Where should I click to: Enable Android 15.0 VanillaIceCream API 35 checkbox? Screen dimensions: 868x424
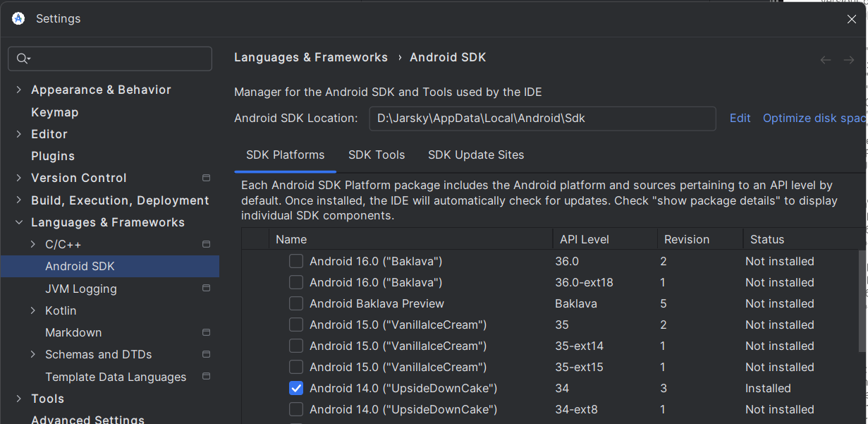point(296,325)
